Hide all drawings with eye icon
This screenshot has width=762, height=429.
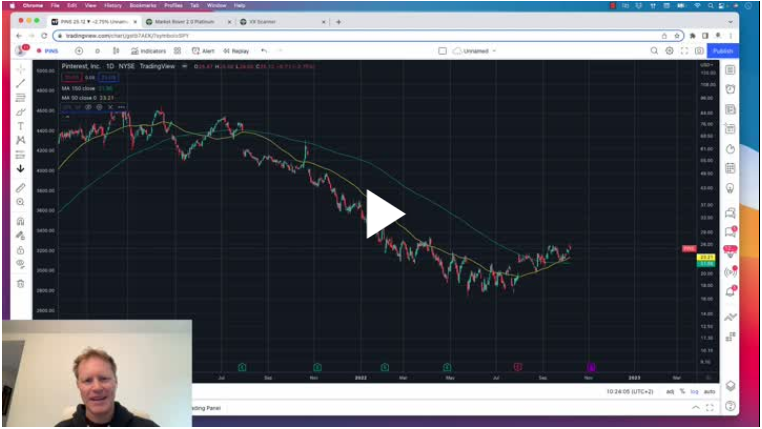click(x=20, y=264)
